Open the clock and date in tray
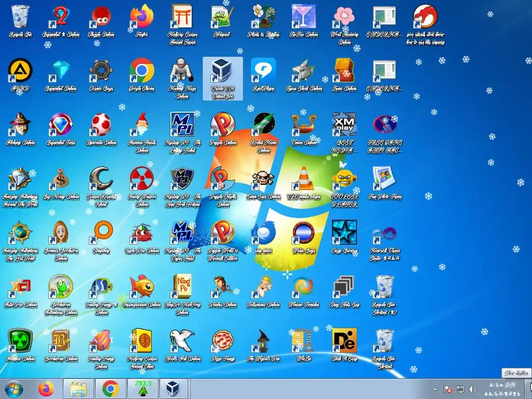 (502, 389)
